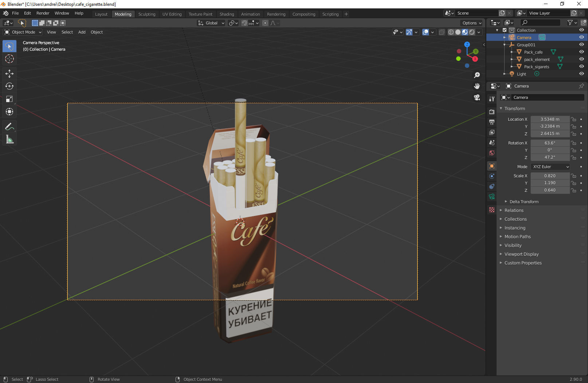Open the Object Constraints properties tab

492,186
